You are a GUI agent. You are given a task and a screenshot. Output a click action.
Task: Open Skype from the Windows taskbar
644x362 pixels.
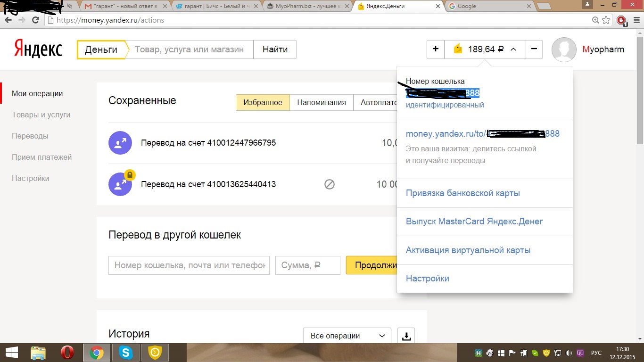coord(125,353)
